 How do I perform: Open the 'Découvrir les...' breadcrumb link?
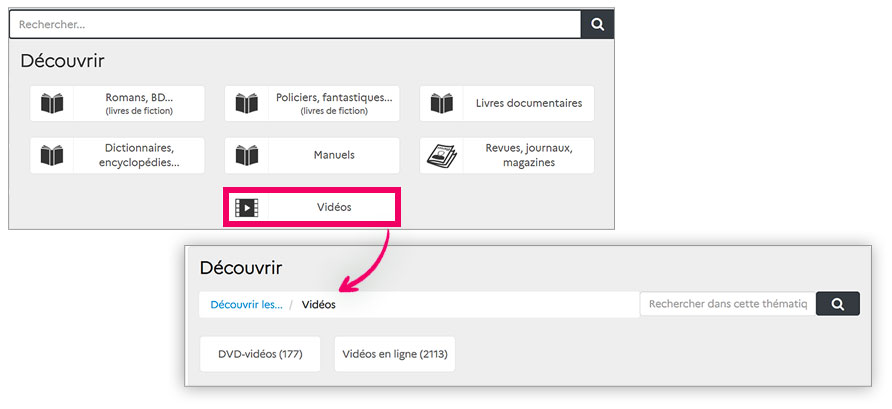pos(246,304)
